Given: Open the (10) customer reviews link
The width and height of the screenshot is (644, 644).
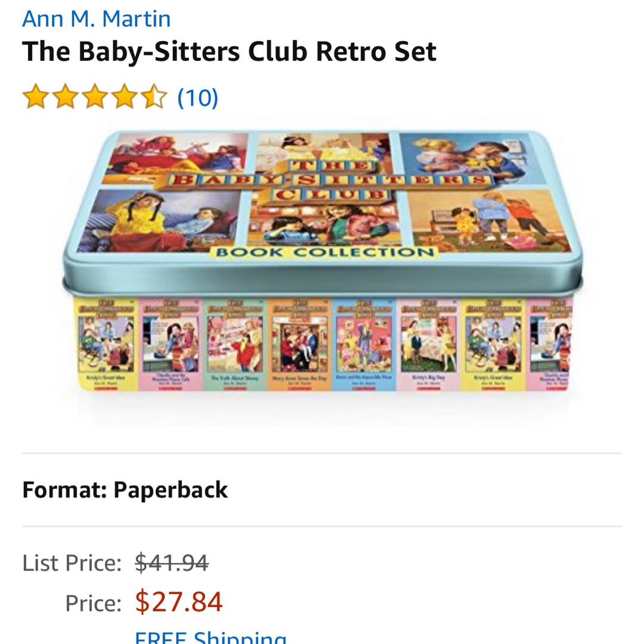Looking at the screenshot, I should pyautogui.click(x=197, y=98).
